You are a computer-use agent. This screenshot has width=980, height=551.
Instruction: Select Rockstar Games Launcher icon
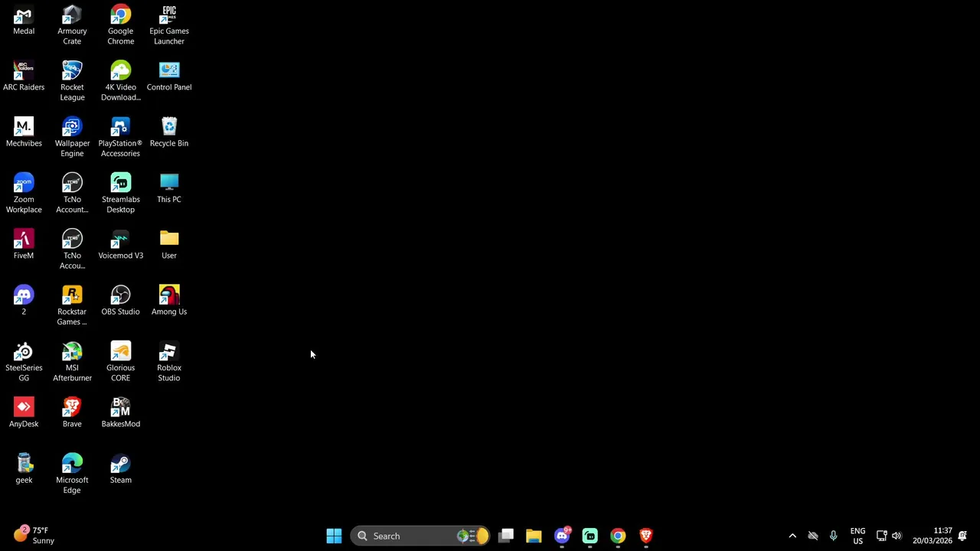(72, 306)
